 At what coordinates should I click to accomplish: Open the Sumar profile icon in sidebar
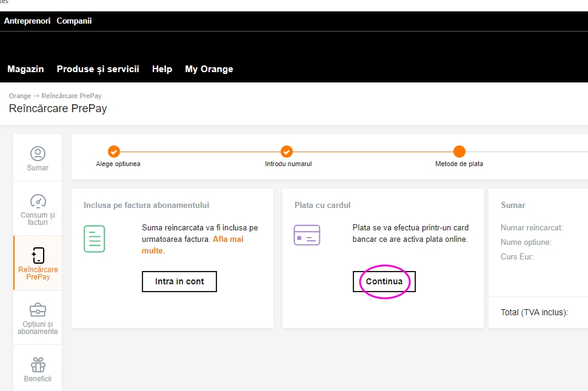pos(38,153)
